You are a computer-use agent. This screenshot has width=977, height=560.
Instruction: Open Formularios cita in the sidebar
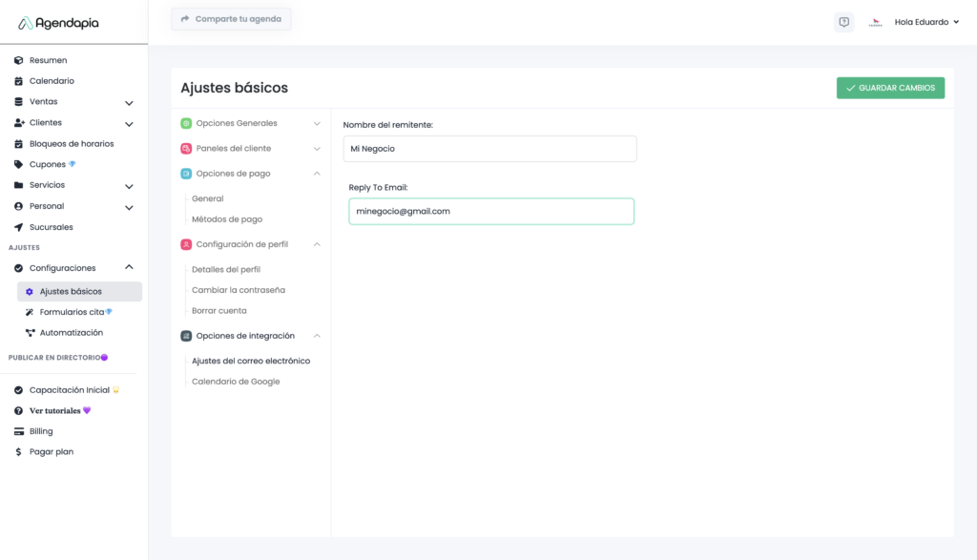click(x=72, y=312)
